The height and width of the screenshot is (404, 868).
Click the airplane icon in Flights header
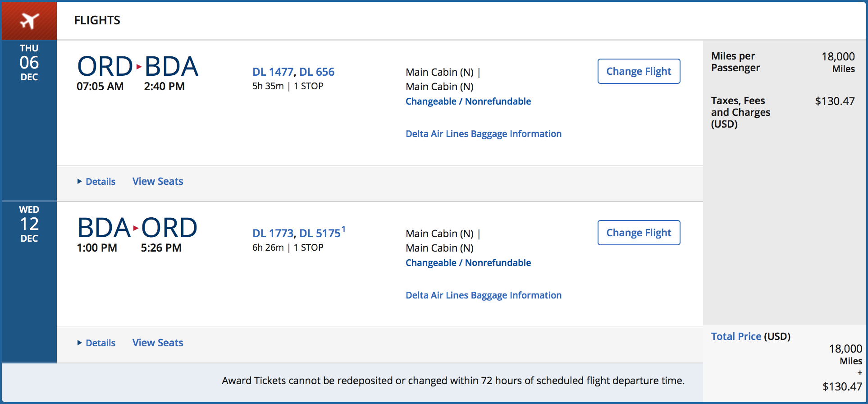[x=29, y=20]
